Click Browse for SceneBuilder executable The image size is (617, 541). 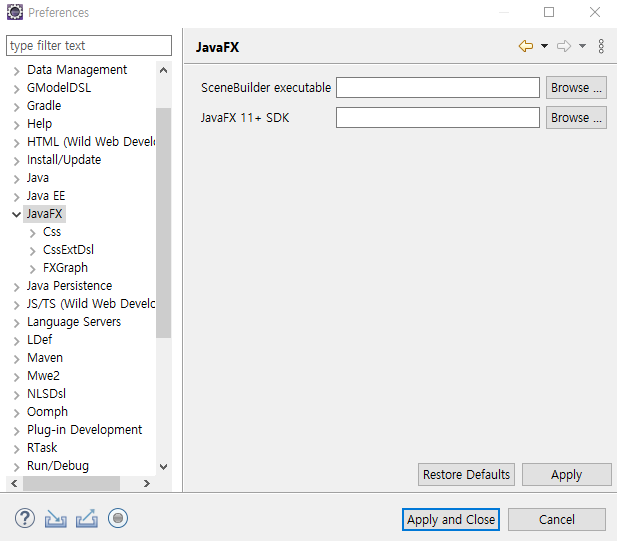576,87
